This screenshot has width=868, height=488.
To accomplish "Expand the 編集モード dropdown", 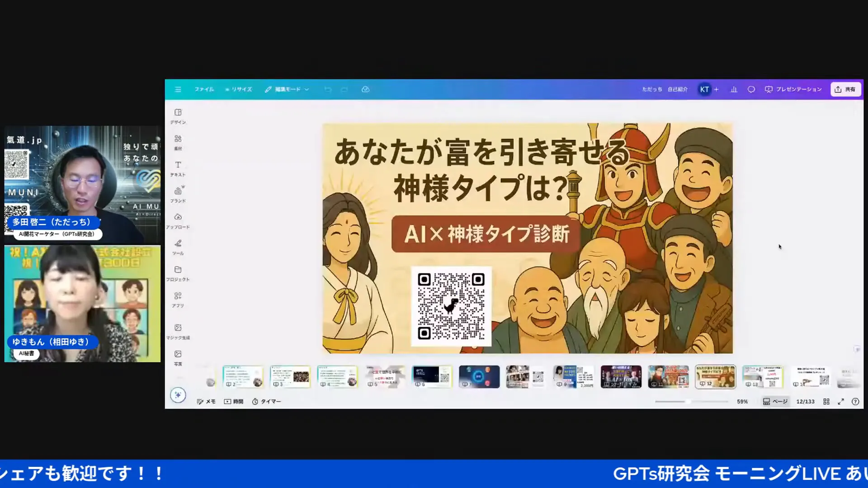I will pos(287,89).
